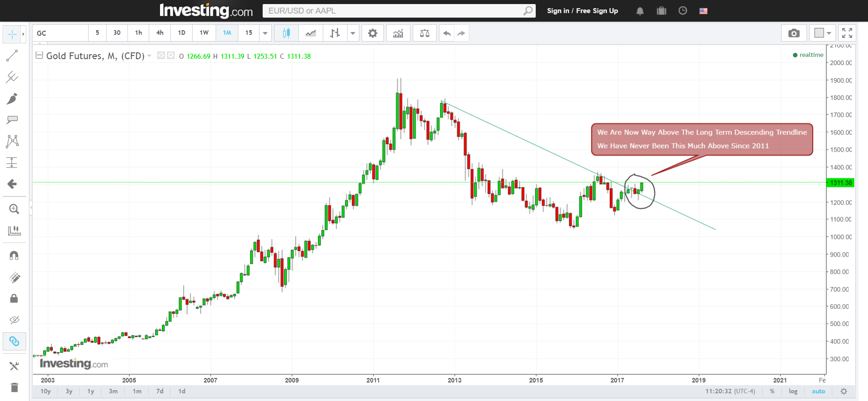
Task: Activate the zoom in magnifier tool
Action: [x=14, y=209]
